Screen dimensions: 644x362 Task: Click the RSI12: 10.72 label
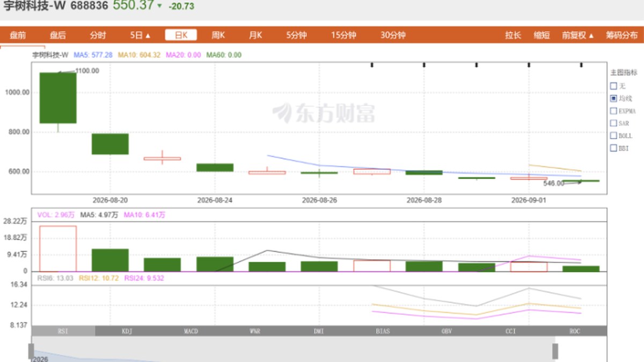100,278
